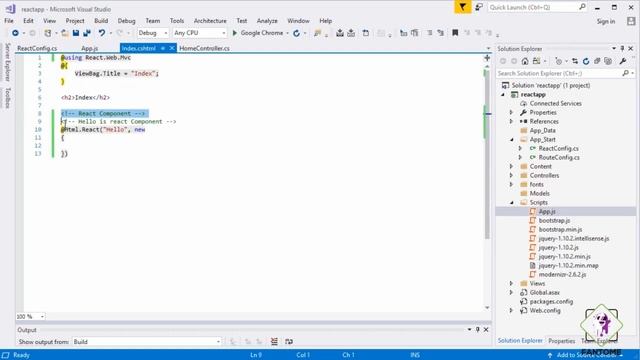Click the Pending Changes Filter icon
This screenshot has height=360, width=640.
coord(559,61)
